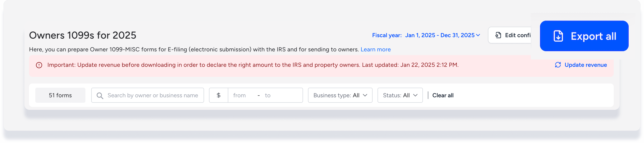Open the Learn more link
Image resolution: width=644 pixels, height=143 pixels.
point(375,49)
